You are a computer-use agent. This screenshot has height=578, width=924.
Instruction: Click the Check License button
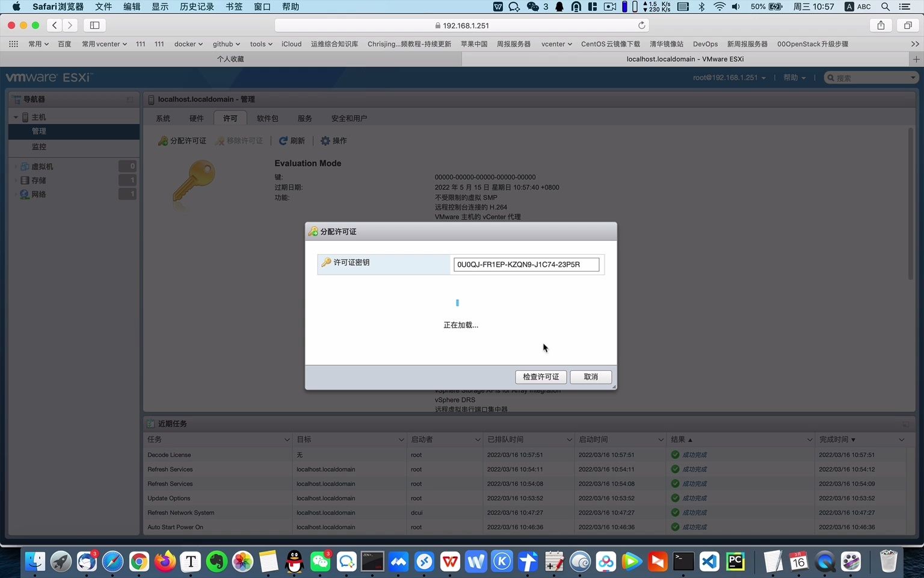coord(541,377)
